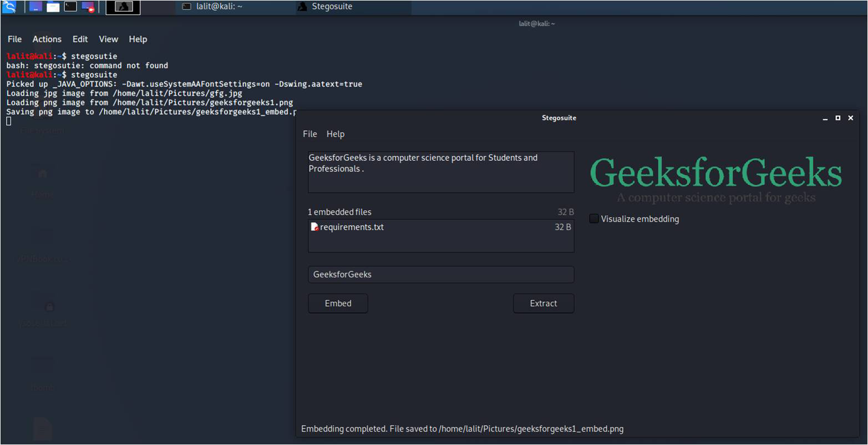Close the Stegosuite window
The width and height of the screenshot is (868, 445).
pos(850,118)
